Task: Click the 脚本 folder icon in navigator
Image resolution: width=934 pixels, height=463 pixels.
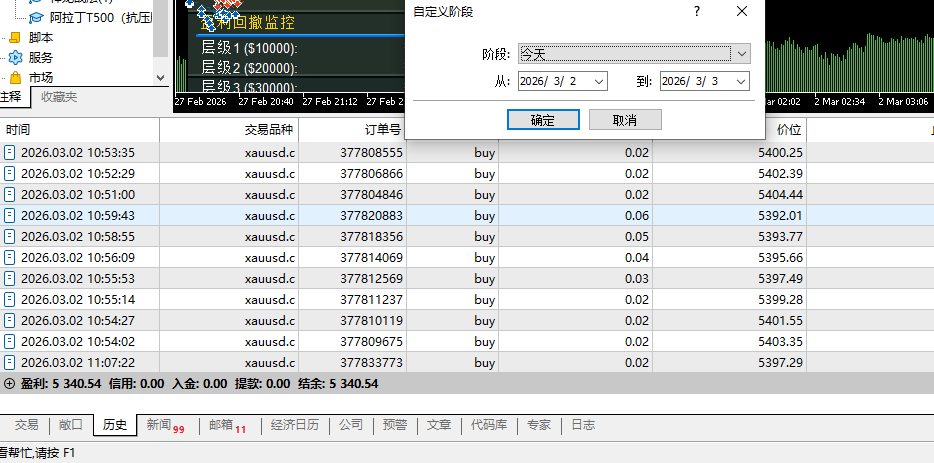Action: (15, 38)
